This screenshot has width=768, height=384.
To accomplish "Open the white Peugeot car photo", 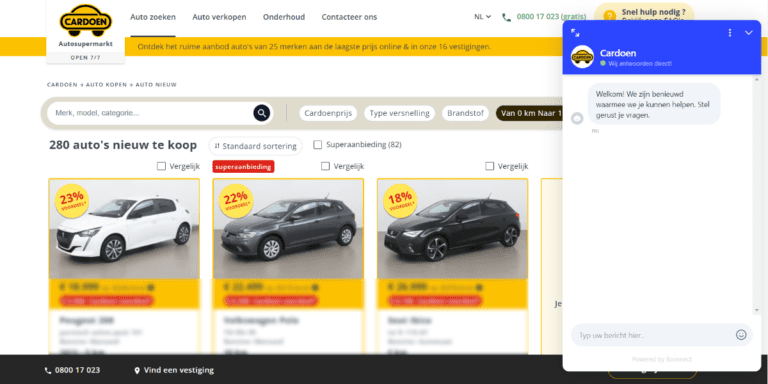I will click(x=124, y=229).
